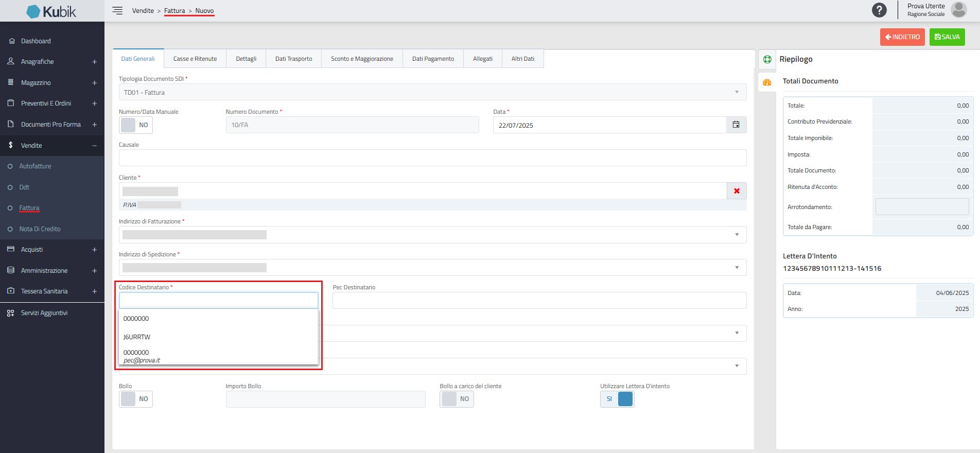
Task: Expand Magazzino menu with plus
Action: click(95, 83)
